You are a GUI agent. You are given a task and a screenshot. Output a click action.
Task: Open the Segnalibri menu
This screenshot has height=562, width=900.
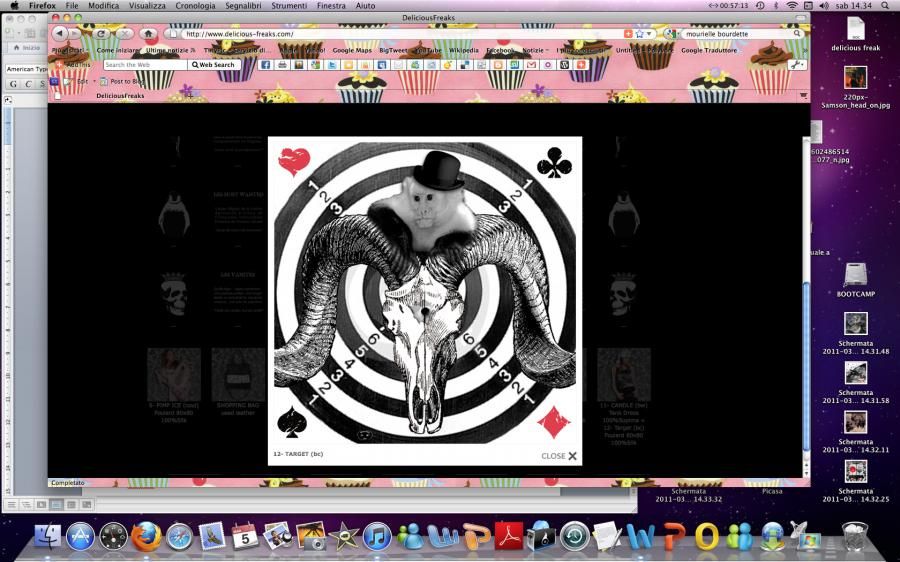click(245, 6)
